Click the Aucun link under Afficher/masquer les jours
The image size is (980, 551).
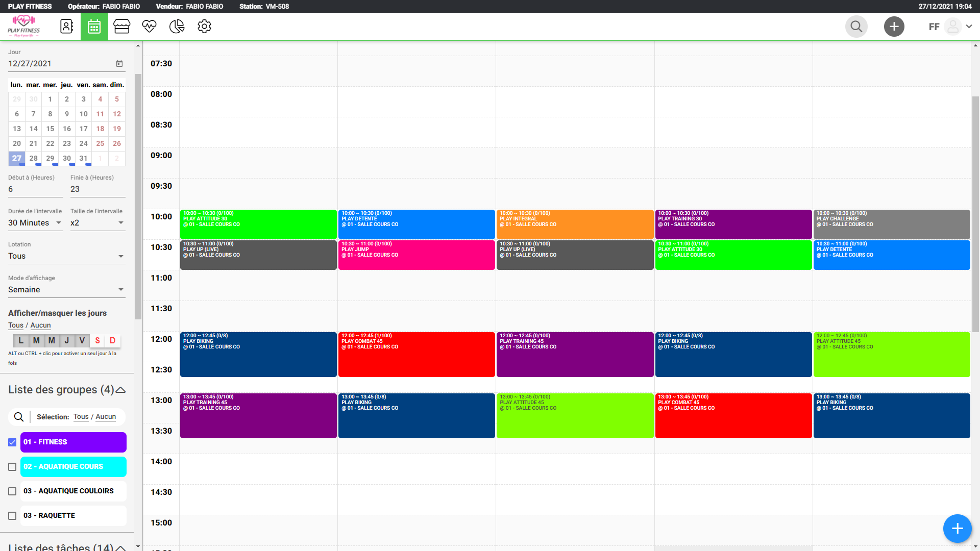click(40, 325)
